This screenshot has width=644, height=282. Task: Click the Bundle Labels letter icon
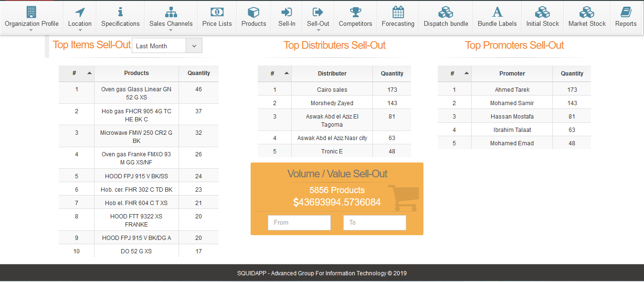497,12
